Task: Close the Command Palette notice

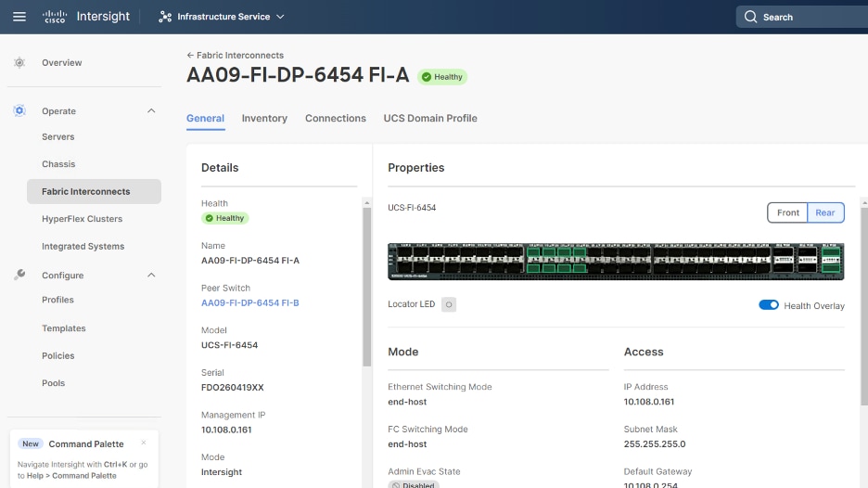Action: [144, 443]
